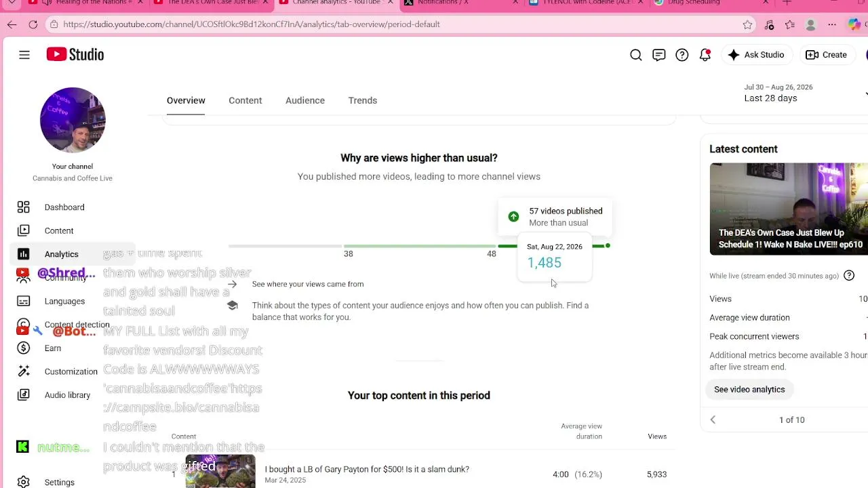The image size is (868, 488).
Task: Click the 'Your top content in this period' heading
Action: [419, 396]
